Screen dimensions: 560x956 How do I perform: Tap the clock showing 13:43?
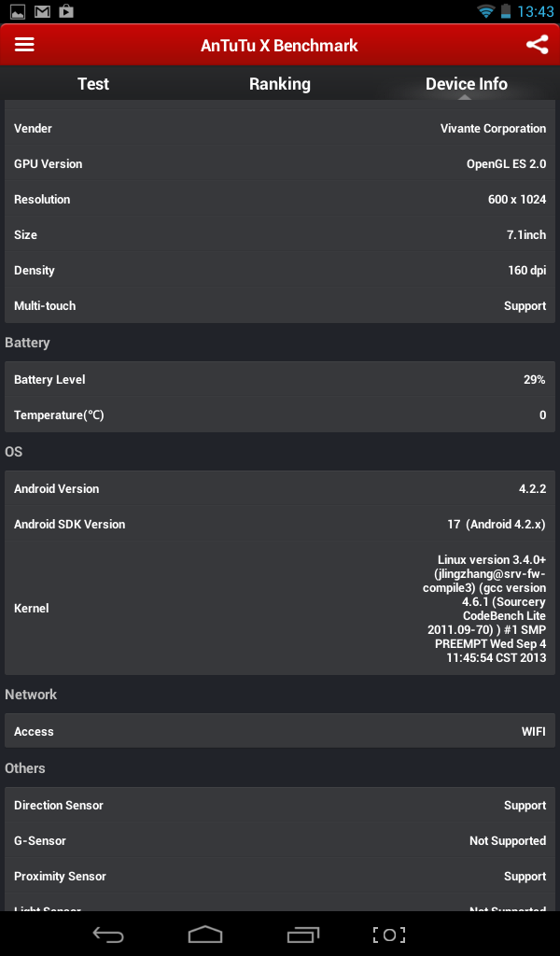(x=536, y=11)
